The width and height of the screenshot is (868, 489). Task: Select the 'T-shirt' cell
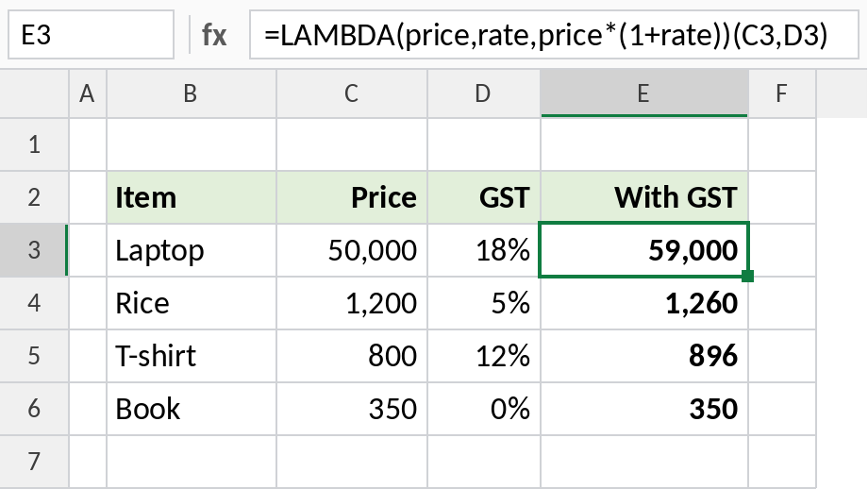coord(191,356)
